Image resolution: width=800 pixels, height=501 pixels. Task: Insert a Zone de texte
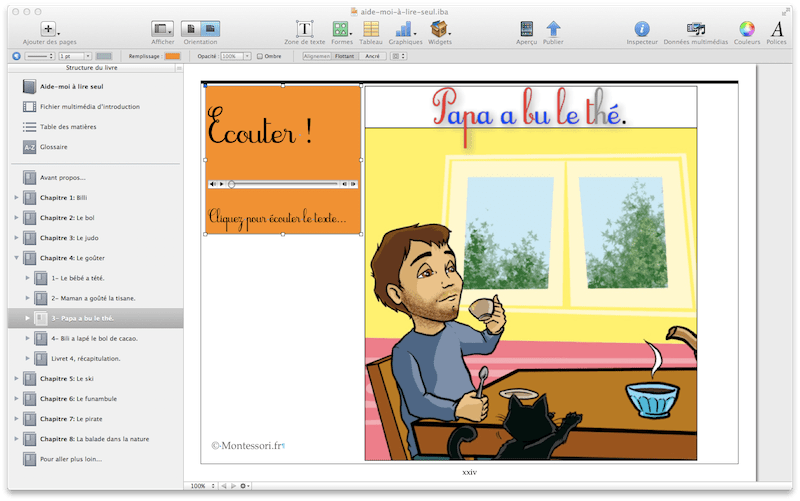[305, 29]
